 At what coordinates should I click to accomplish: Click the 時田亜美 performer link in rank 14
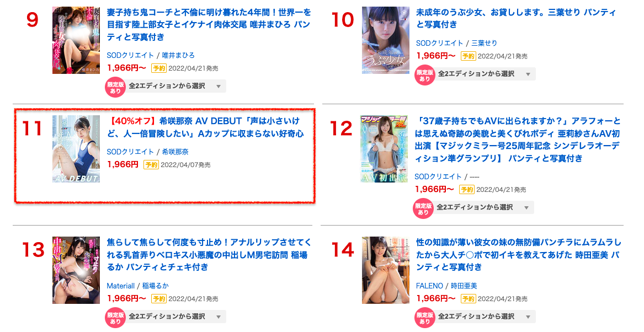(464, 286)
